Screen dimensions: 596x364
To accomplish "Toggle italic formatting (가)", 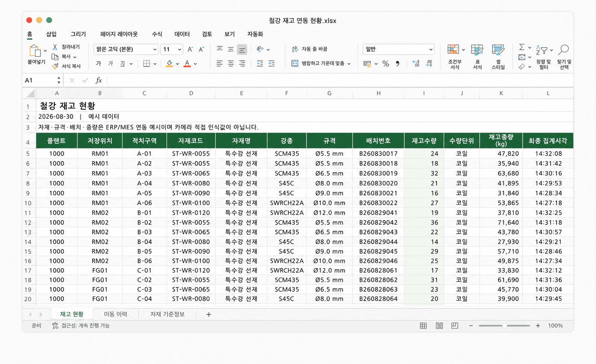I will 110,64.
